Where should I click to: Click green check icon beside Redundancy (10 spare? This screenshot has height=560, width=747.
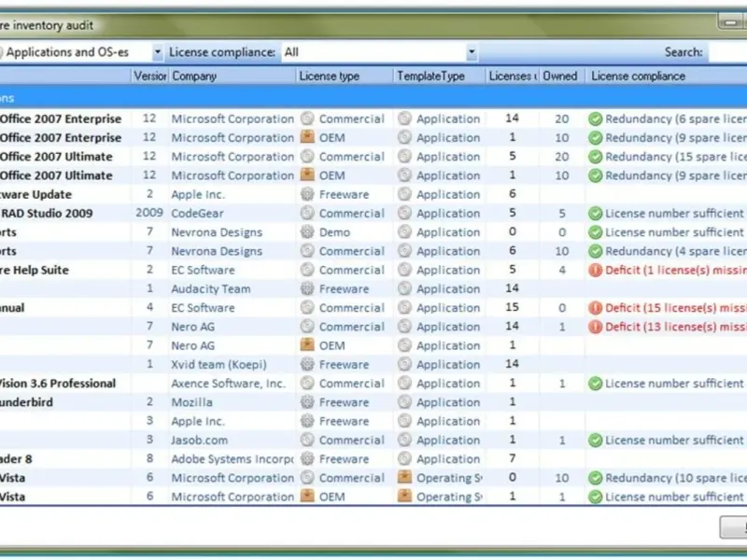pyautogui.click(x=595, y=478)
